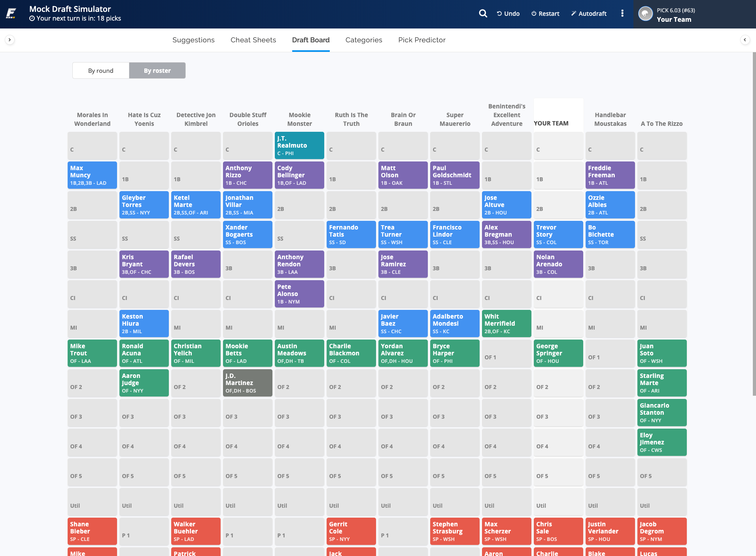Open the Jacob Degrom card

(662, 531)
